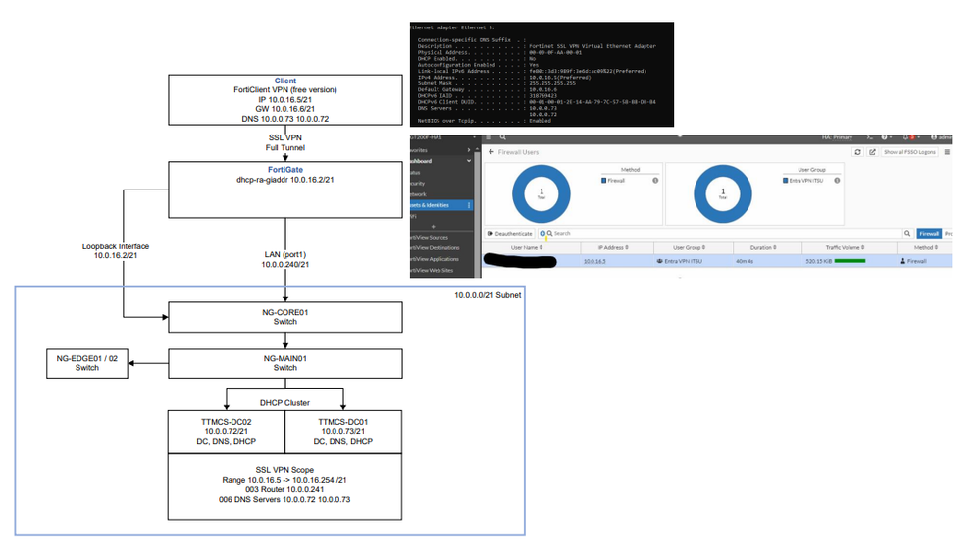Sort by the Duration column header
Viewport: 980px width, 542px height.
[x=768, y=247]
